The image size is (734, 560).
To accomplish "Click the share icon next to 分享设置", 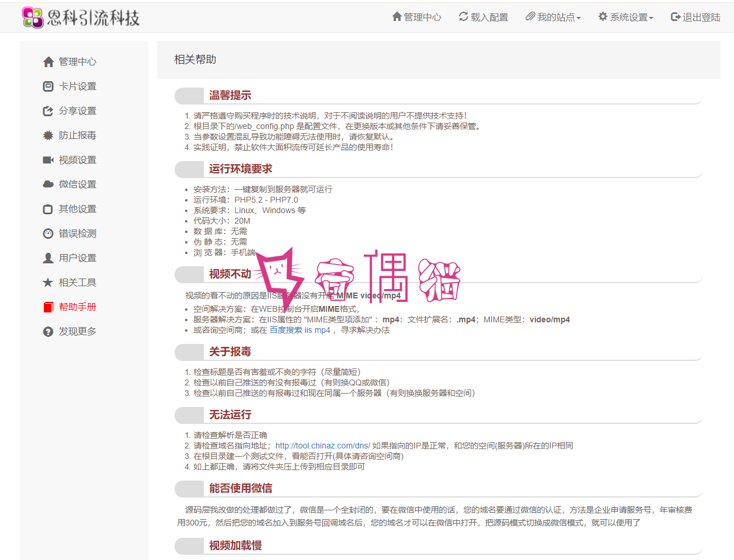I will [x=48, y=111].
